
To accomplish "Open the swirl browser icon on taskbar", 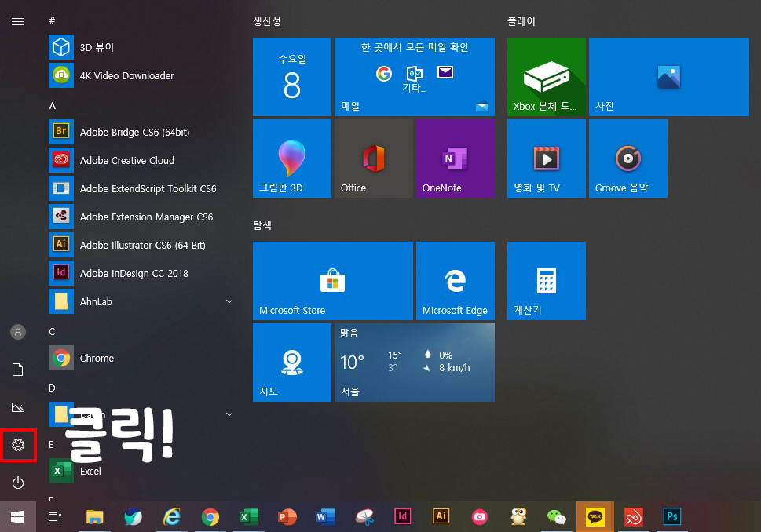I will pyautogui.click(x=133, y=517).
